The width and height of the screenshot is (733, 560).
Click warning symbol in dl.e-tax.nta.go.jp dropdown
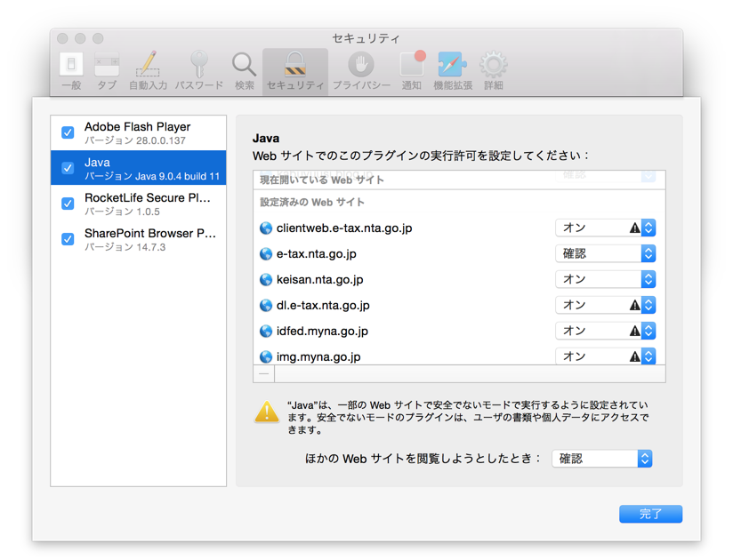pyautogui.click(x=635, y=305)
